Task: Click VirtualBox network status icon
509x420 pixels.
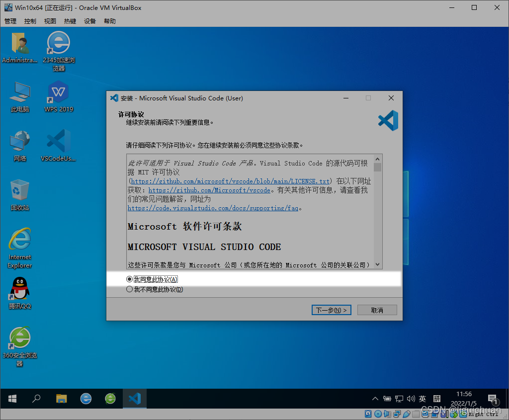Action: (x=397, y=414)
